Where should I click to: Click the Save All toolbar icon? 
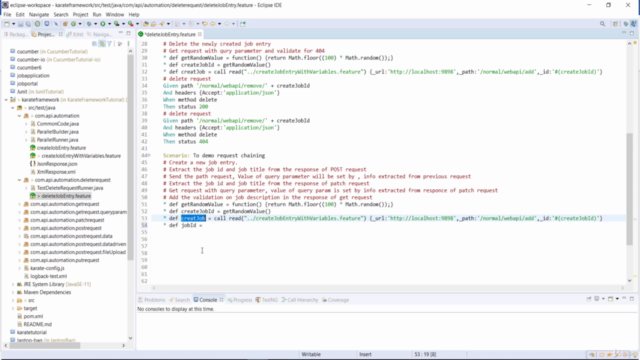(x=28, y=24)
